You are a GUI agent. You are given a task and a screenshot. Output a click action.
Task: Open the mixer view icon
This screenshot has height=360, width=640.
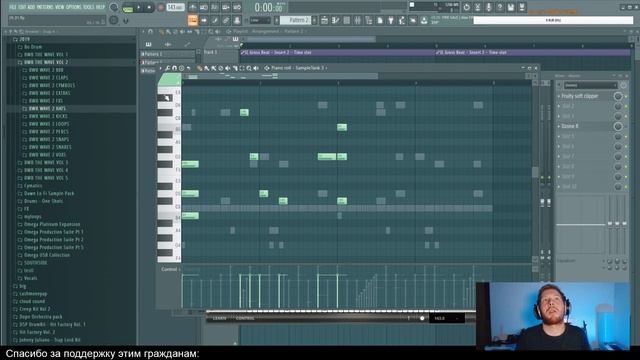click(358, 20)
